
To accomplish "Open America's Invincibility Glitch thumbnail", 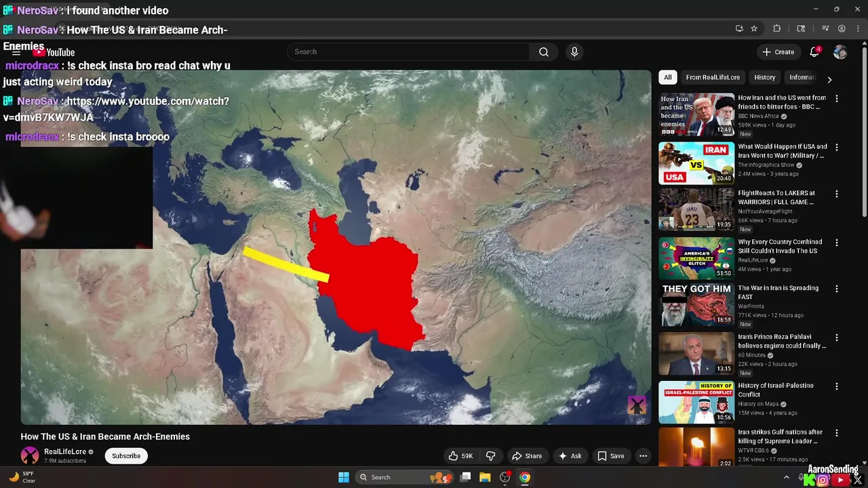I will 696,258.
